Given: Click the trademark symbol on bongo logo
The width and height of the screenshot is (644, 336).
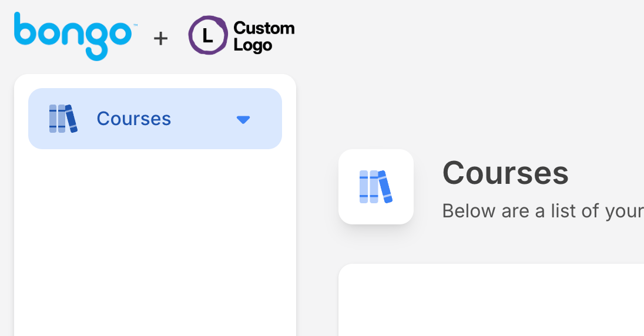Looking at the screenshot, I should coord(135,25).
